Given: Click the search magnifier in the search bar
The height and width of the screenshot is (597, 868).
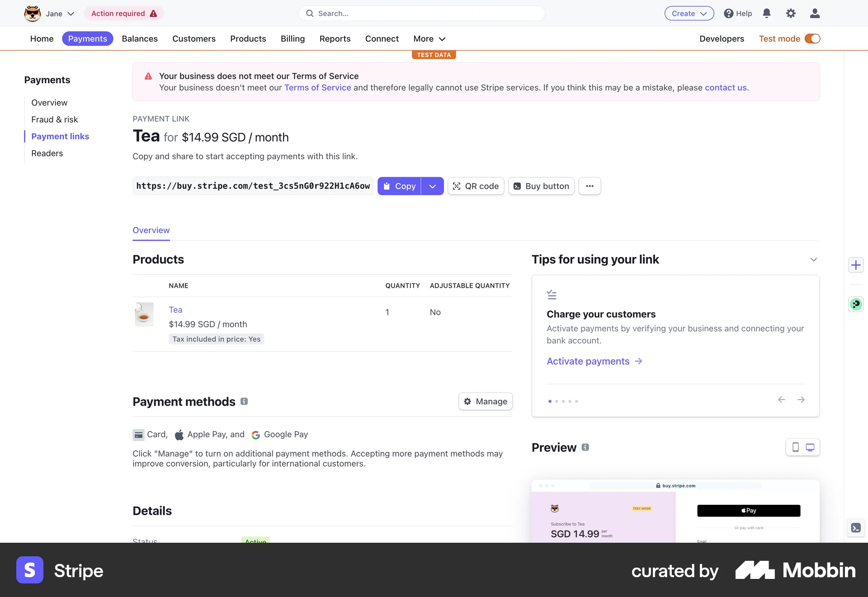Looking at the screenshot, I should (310, 13).
